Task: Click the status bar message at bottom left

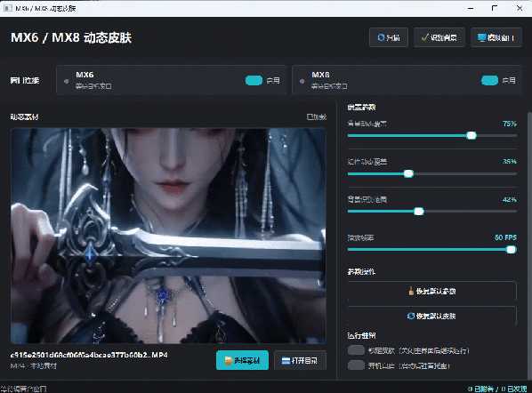Action: [24, 389]
